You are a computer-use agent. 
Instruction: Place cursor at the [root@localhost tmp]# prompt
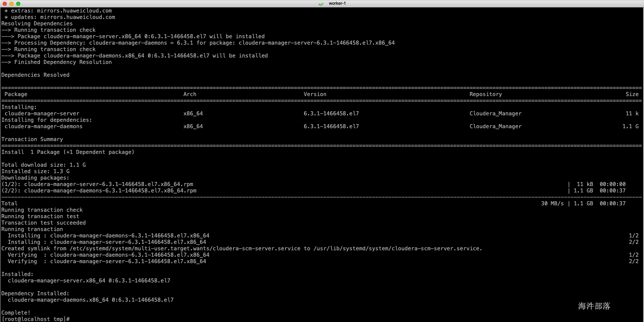(x=35, y=319)
